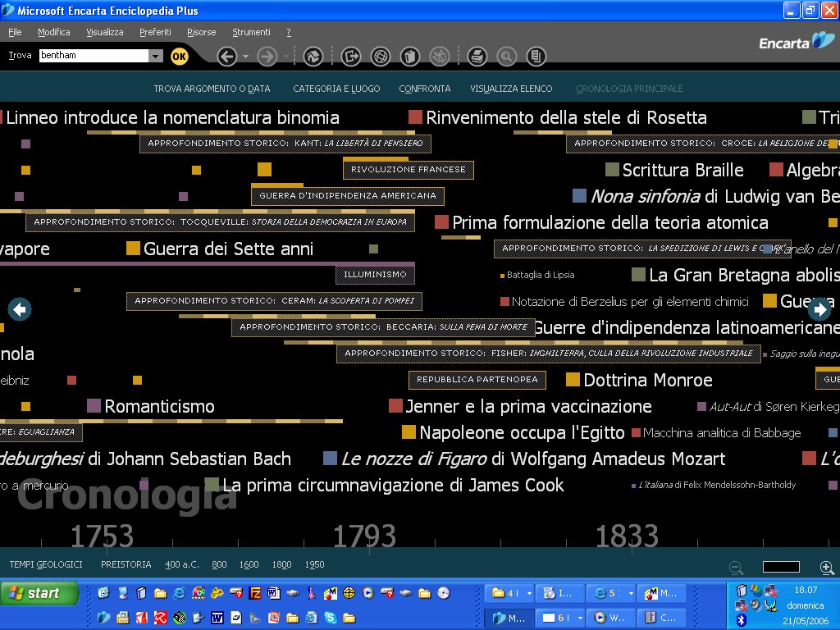Open the Strumenti menu

251,32
